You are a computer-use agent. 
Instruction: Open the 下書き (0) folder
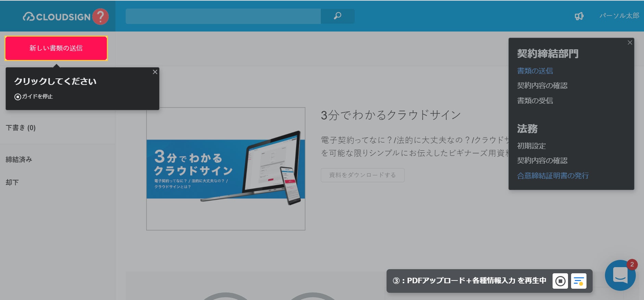[21, 128]
